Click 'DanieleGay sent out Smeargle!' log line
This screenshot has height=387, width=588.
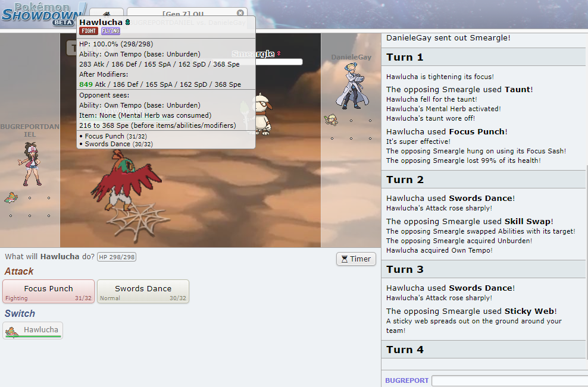pyautogui.click(x=448, y=38)
